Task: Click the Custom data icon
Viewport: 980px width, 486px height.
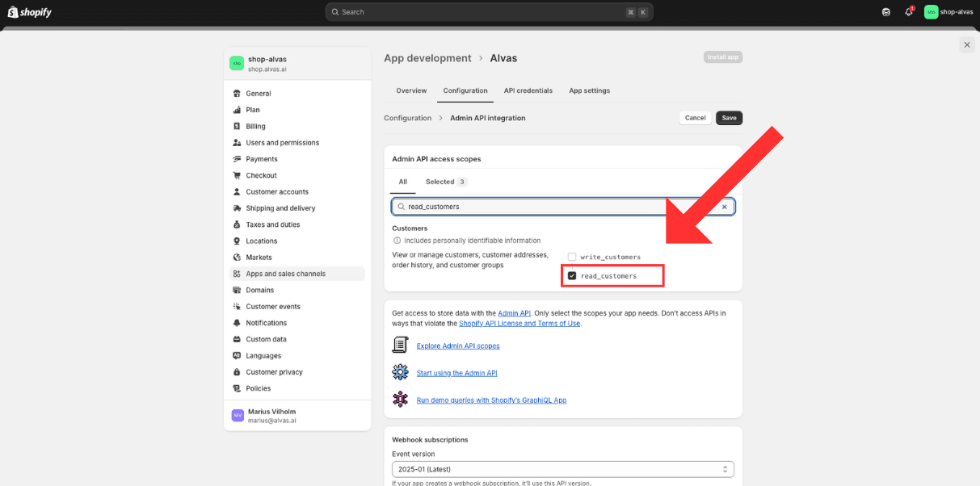Action: tap(237, 339)
